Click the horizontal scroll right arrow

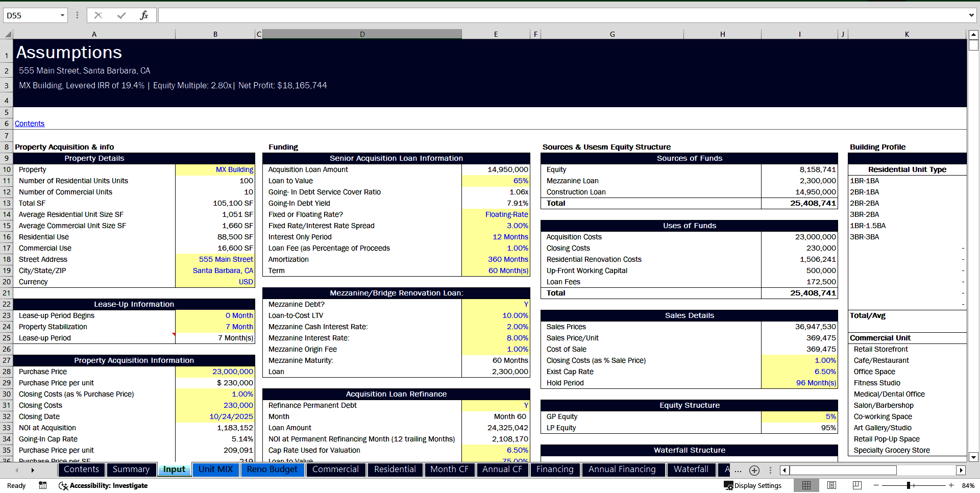point(961,470)
